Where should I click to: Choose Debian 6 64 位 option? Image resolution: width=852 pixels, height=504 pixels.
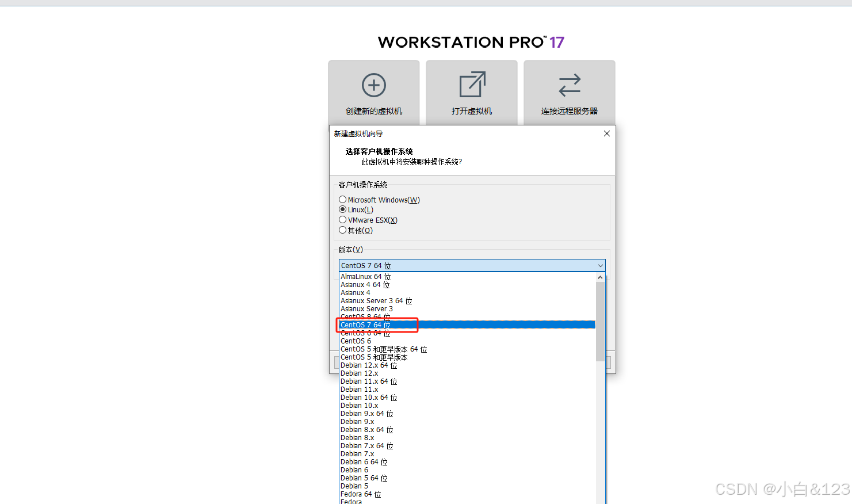point(467,462)
